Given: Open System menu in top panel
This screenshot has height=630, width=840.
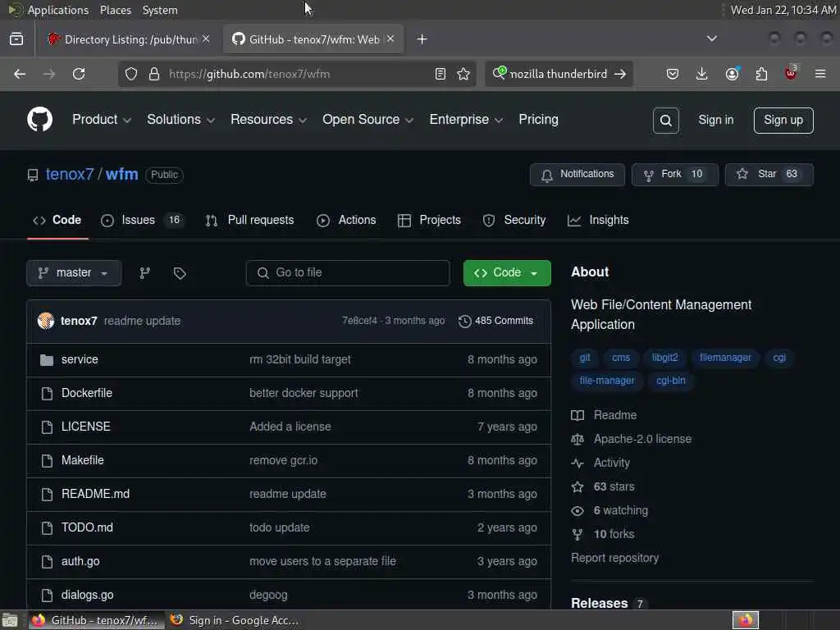Looking at the screenshot, I should [160, 10].
